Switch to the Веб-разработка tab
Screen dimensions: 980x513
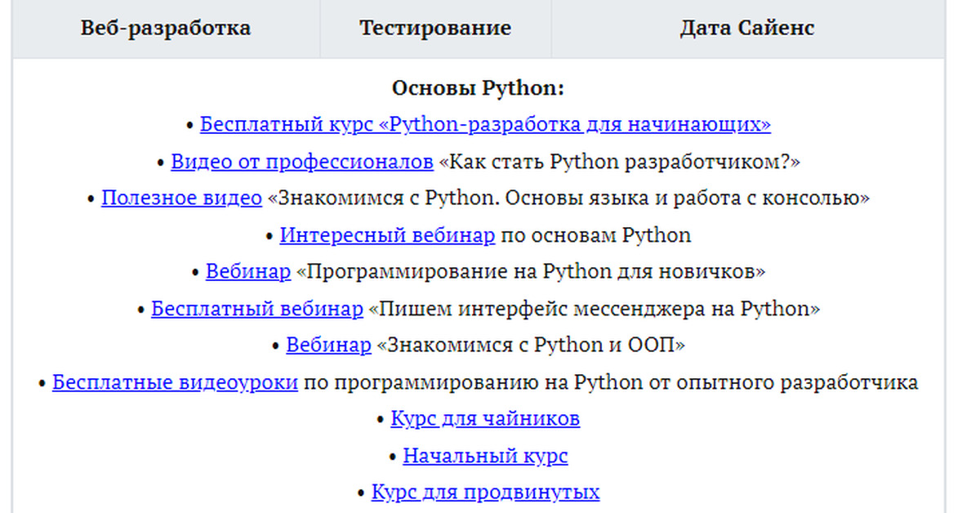166,29
